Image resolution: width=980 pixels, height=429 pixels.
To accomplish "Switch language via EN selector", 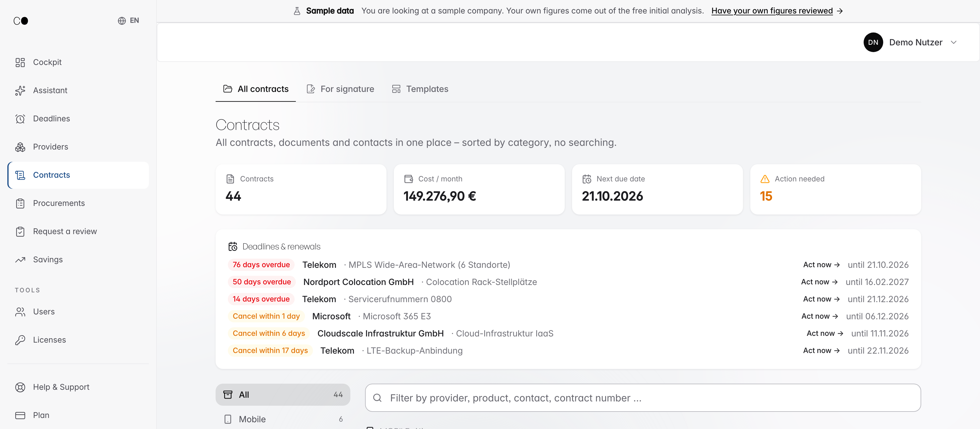I will click(x=129, y=21).
